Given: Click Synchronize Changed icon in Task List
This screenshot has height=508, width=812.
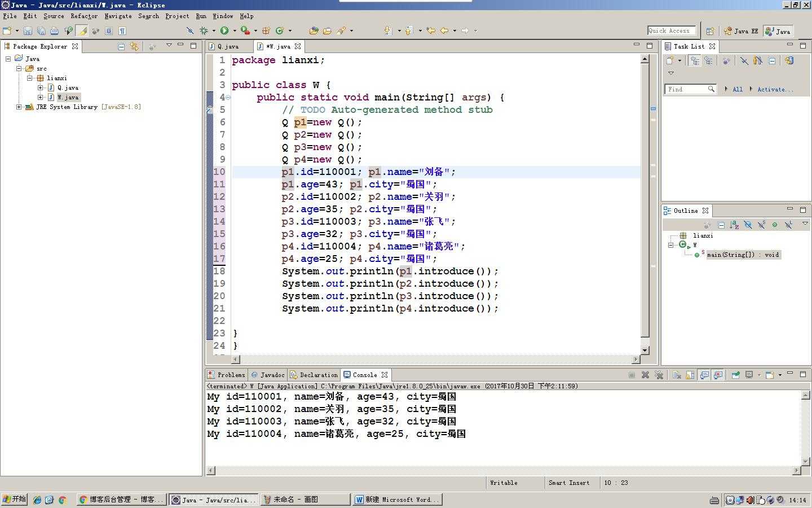Looking at the screenshot, I should pos(789,60).
